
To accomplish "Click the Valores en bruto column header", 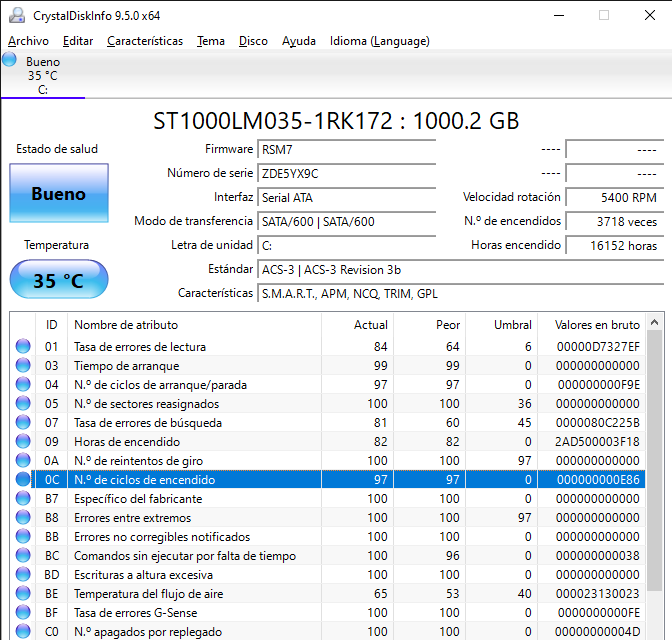I will point(596,325).
